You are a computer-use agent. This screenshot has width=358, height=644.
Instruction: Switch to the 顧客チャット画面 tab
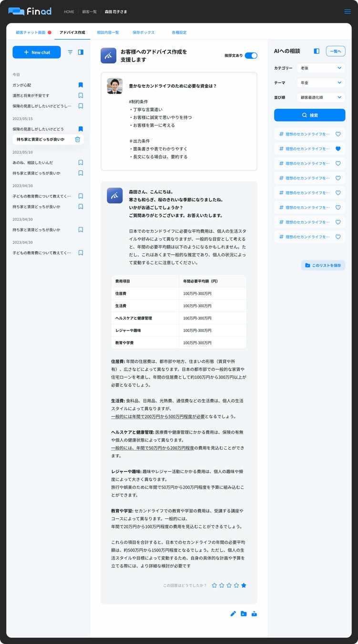[31, 32]
